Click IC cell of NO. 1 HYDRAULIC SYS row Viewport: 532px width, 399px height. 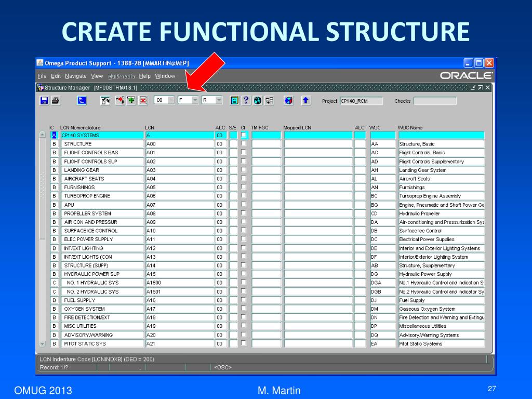[x=54, y=283]
